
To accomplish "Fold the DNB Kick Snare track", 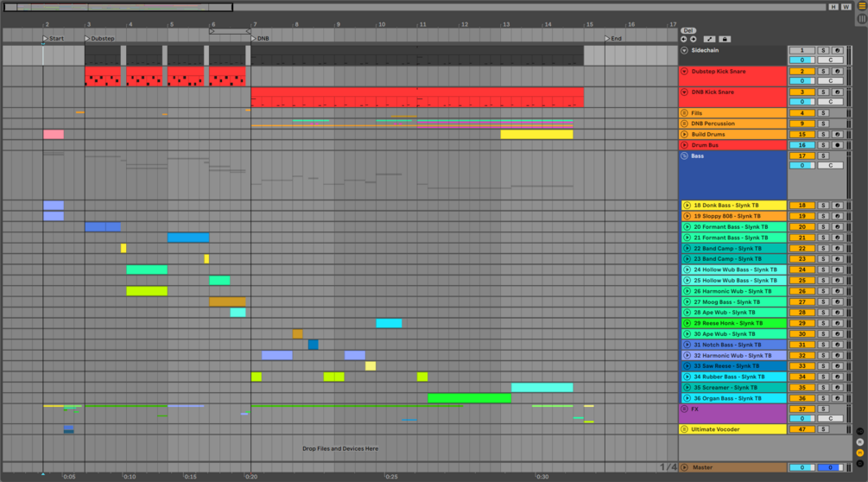I will (x=685, y=92).
